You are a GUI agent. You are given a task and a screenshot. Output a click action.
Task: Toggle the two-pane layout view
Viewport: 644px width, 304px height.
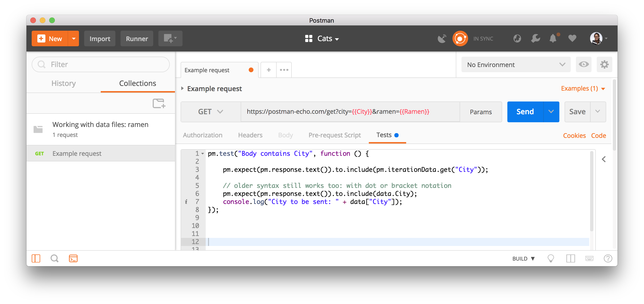coord(570,259)
